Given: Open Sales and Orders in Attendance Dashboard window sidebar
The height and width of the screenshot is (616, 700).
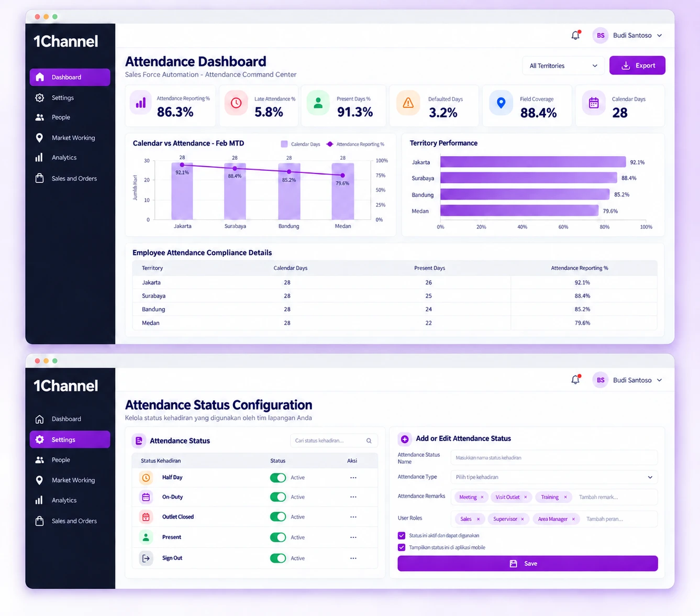Looking at the screenshot, I should pyautogui.click(x=70, y=179).
